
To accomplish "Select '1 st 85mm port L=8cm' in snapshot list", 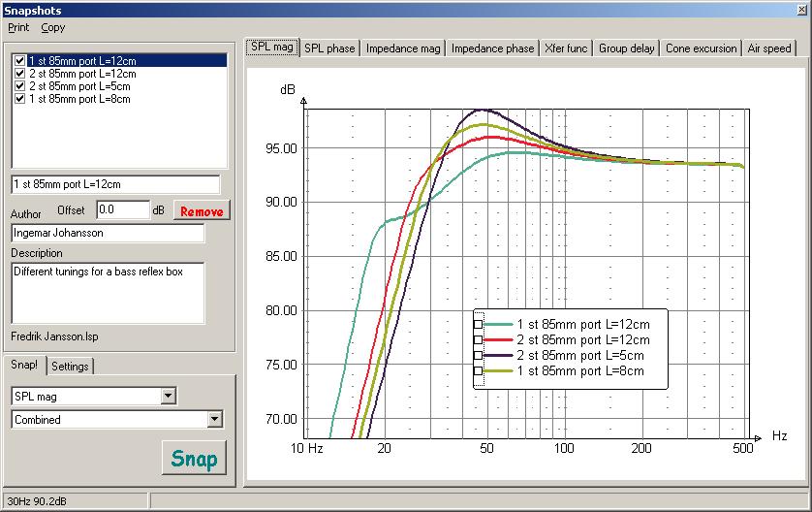I will pos(79,99).
